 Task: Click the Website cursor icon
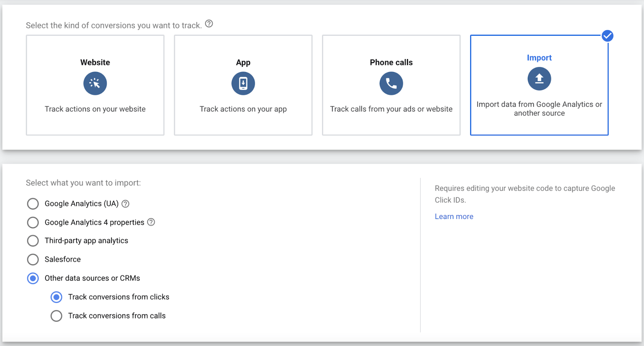click(x=95, y=83)
